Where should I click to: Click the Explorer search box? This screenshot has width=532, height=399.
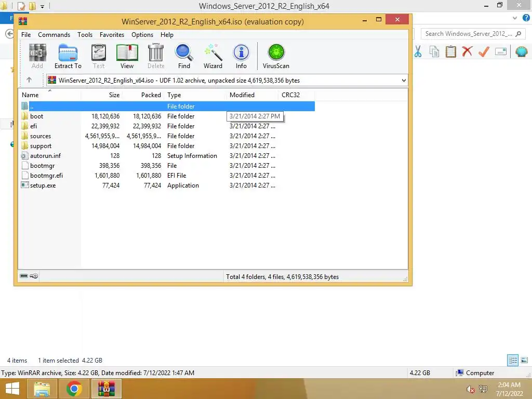(x=473, y=34)
